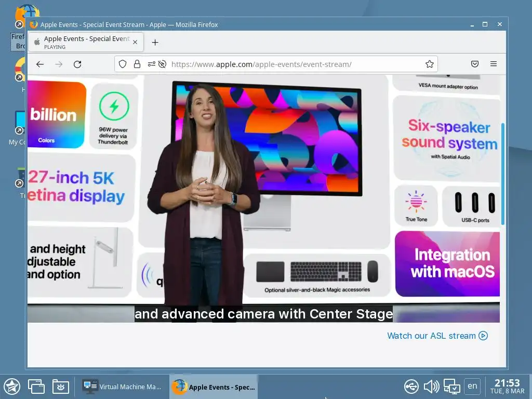Open the file manager icon in taskbar
Image resolution: width=532 pixels, height=399 pixels.
61,387
